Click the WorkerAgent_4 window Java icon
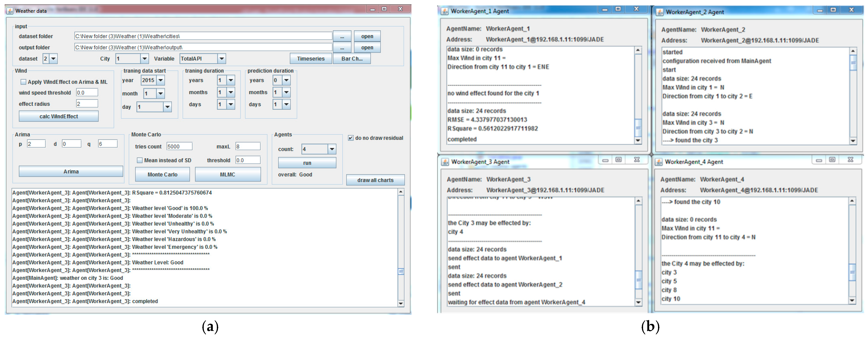 pyautogui.click(x=659, y=162)
